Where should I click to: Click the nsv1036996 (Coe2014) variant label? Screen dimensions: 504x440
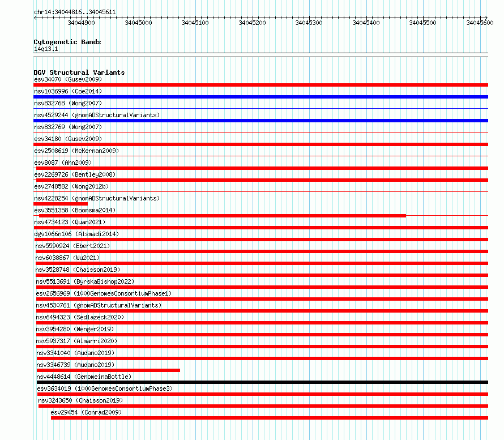pyautogui.click(x=68, y=91)
